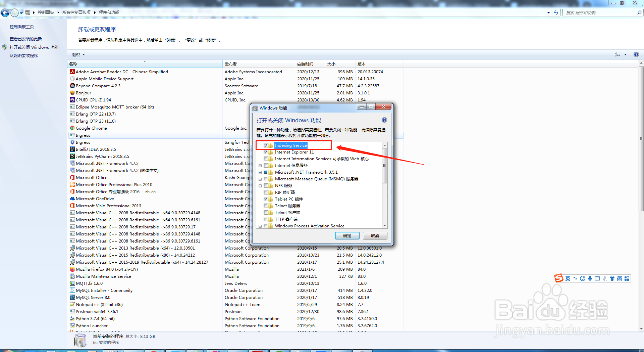Select the MySQL Server 8.0 row
Image resolution: width=644 pixels, height=352 pixels.
tap(236, 297)
